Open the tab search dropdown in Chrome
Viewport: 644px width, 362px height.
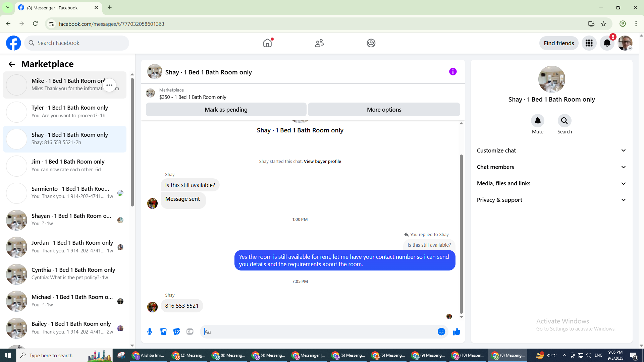click(7, 7)
